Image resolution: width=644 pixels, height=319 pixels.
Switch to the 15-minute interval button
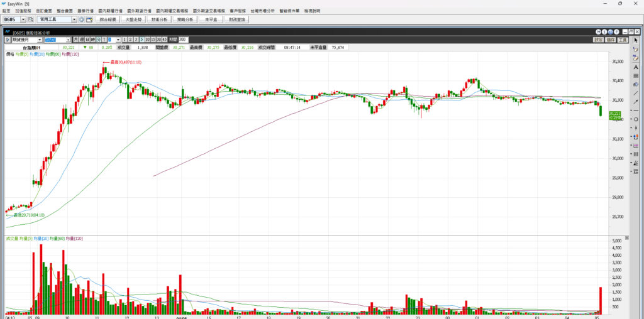point(152,40)
